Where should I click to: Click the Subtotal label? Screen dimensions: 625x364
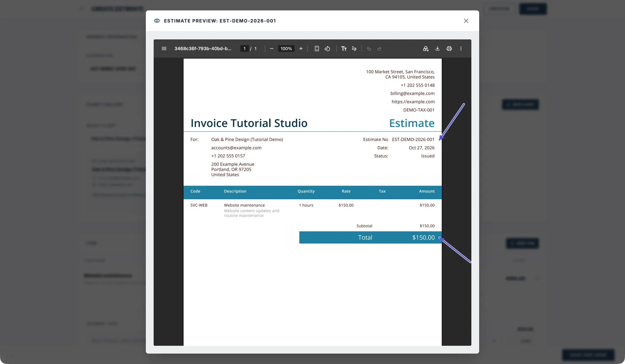(364, 226)
